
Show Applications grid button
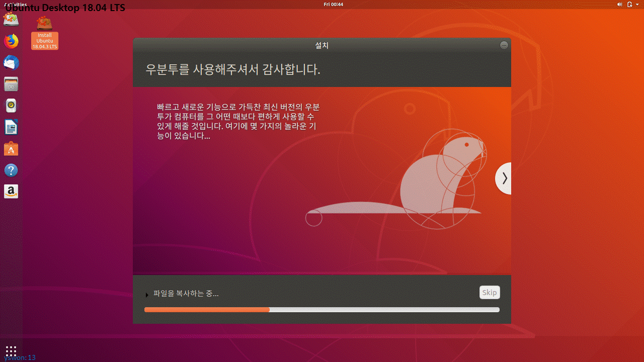pyautogui.click(x=11, y=350)
